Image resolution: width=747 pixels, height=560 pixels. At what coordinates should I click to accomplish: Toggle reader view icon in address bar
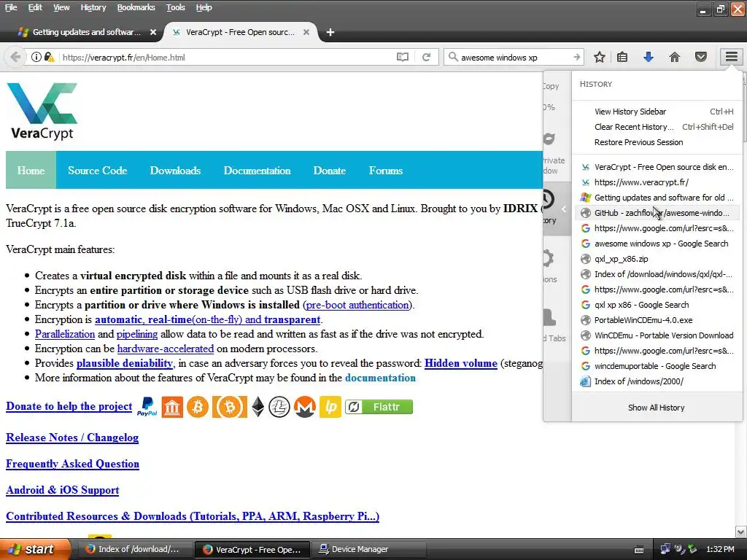(x=403, y=57)
